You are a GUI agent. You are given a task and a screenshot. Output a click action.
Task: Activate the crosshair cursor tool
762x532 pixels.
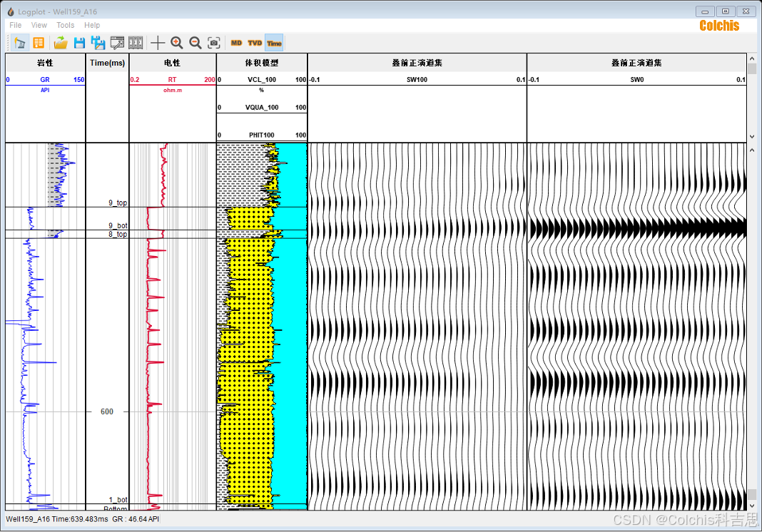tap(158, 43)
